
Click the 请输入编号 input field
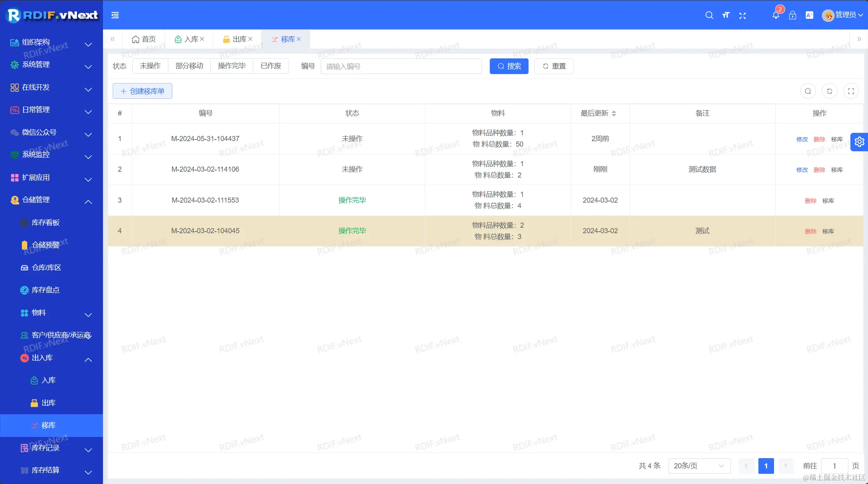pos(401,66)
